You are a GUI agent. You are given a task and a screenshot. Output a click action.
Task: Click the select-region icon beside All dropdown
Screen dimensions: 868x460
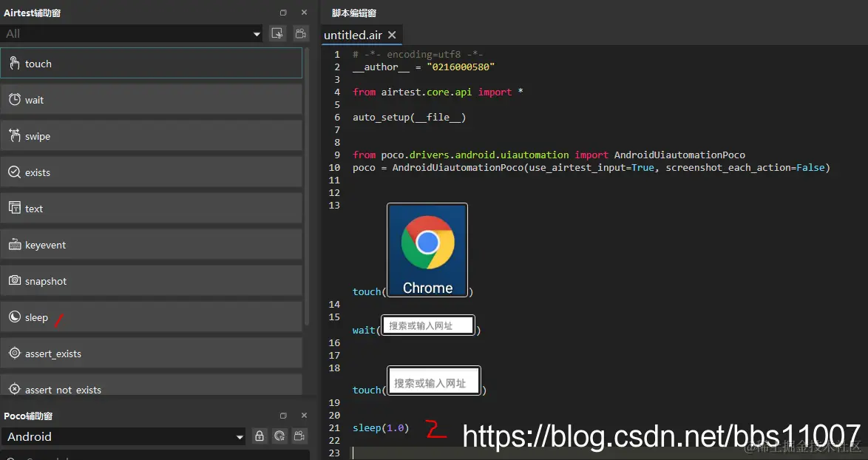point(277,33)
